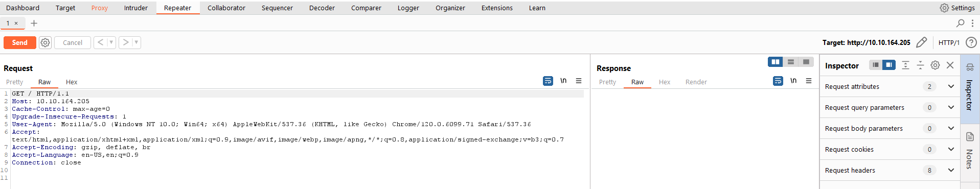
Task: Open the forward history dropdown arrow
Action: (136, 42)
